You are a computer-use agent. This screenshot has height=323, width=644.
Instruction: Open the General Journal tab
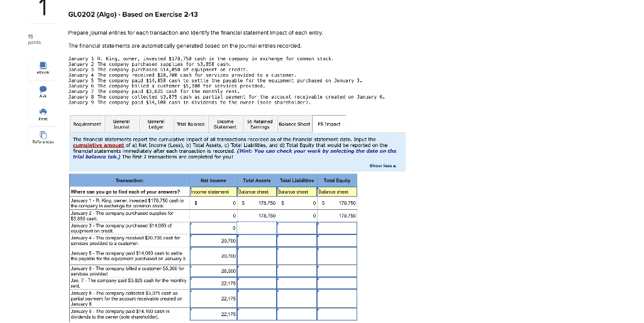click(121, 124)
